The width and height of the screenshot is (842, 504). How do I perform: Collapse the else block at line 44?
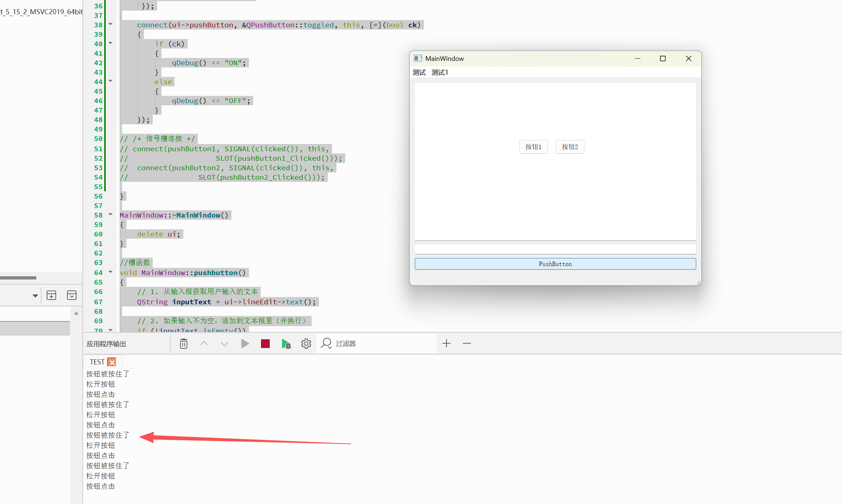click(x=110, y=81)
